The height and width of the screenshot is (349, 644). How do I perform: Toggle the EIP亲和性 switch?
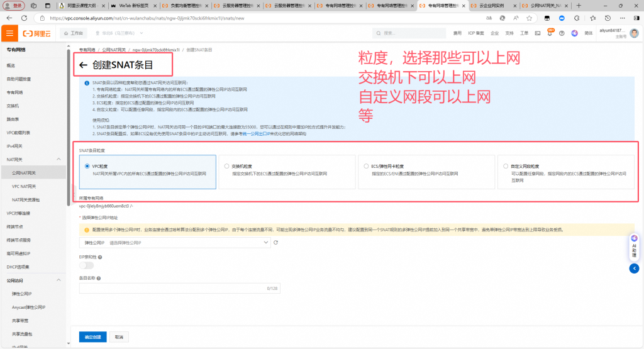[86, 265]
